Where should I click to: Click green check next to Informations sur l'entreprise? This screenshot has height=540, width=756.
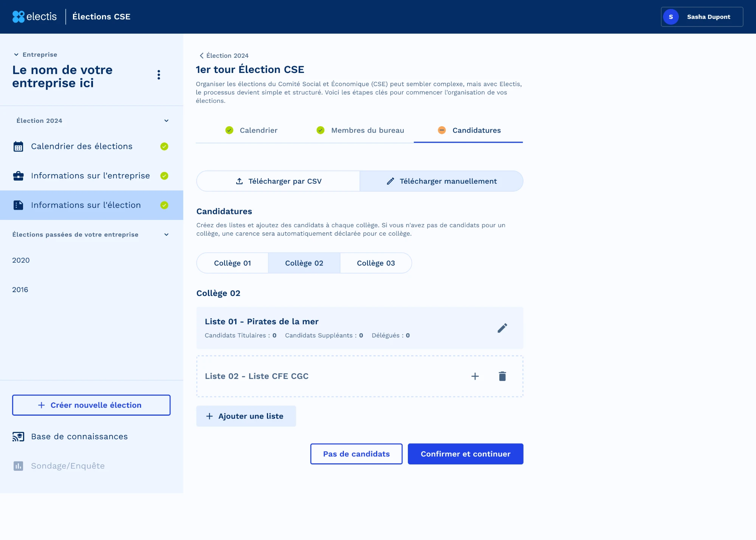point(164,176)
